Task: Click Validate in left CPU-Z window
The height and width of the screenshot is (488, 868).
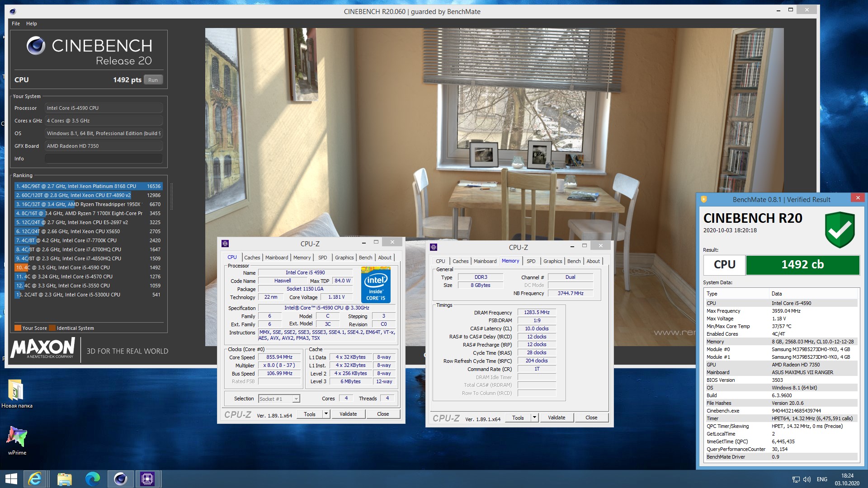Action: (x=348, y=414)
